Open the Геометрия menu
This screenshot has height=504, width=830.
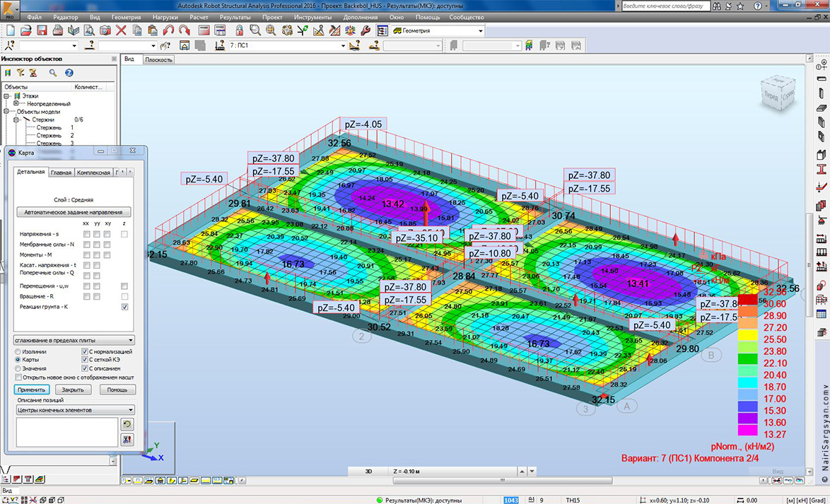pos(126,17)
